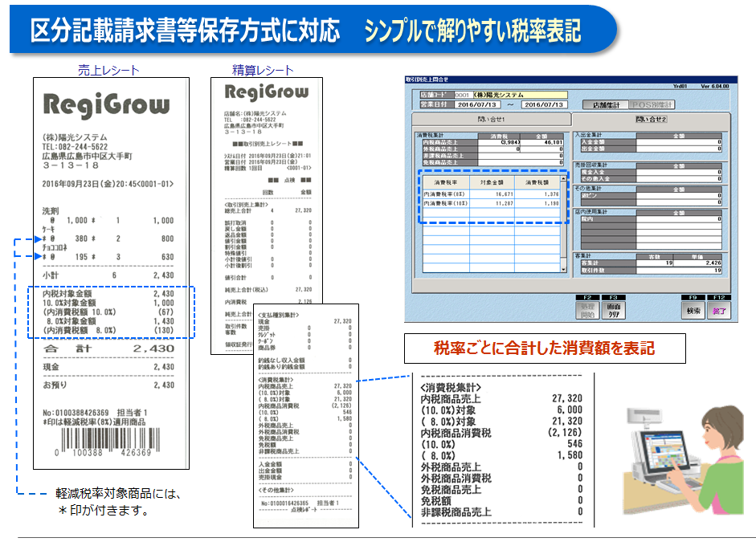Click the RegiGrow logo on the settlement receipt
This screenshot has height=542, width=756.
click(267, 92)
